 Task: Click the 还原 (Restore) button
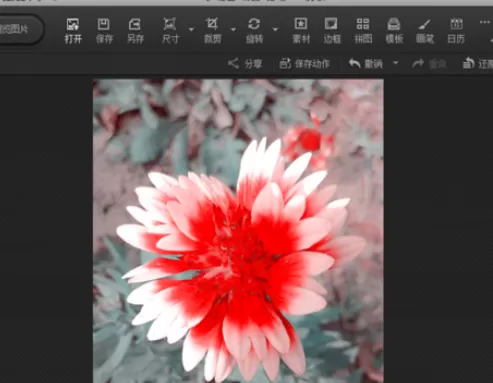click(478, 63)
